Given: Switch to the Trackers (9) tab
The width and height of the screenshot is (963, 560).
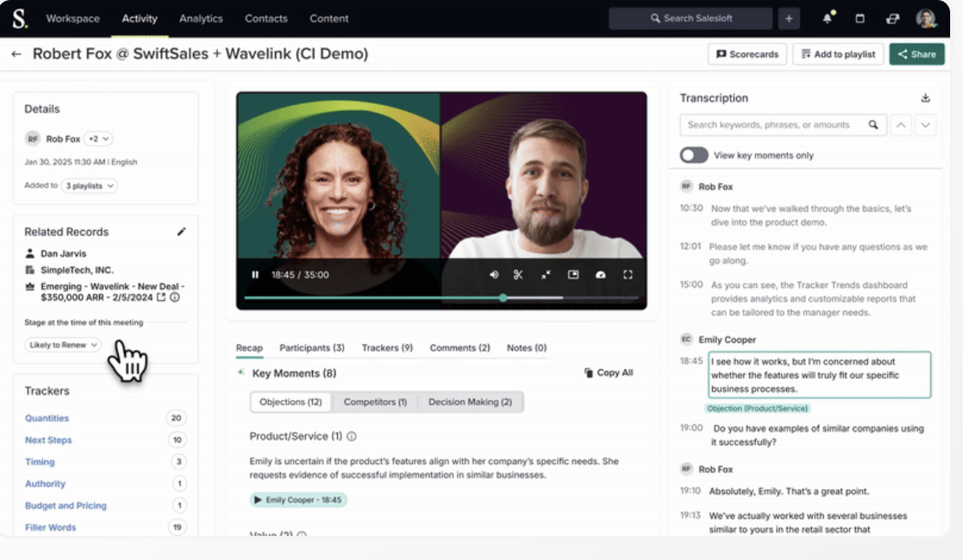Looking at the screenshot, I should pos(387,348).
